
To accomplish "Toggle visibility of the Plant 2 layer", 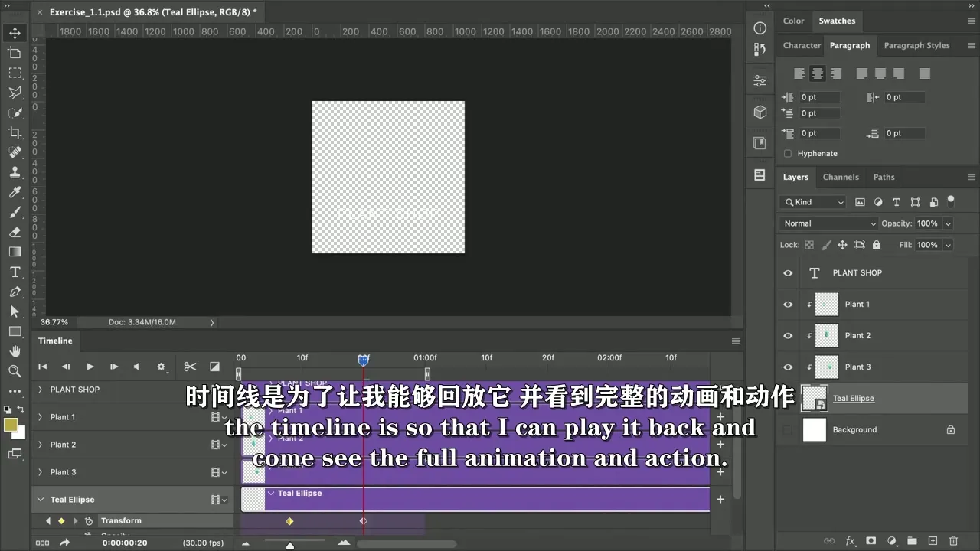I will pyautogui.click(x=788, y=336).
